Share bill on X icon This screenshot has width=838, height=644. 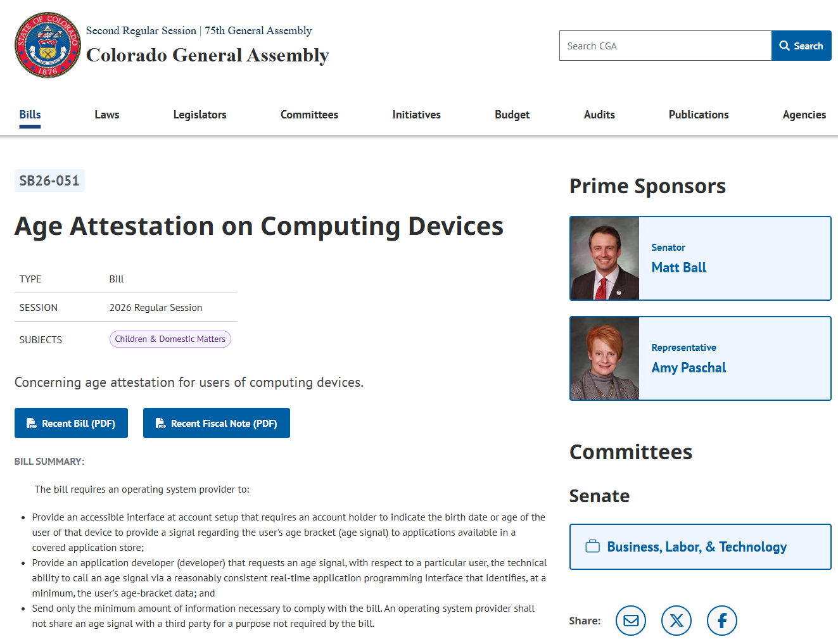tap(676, 621)
